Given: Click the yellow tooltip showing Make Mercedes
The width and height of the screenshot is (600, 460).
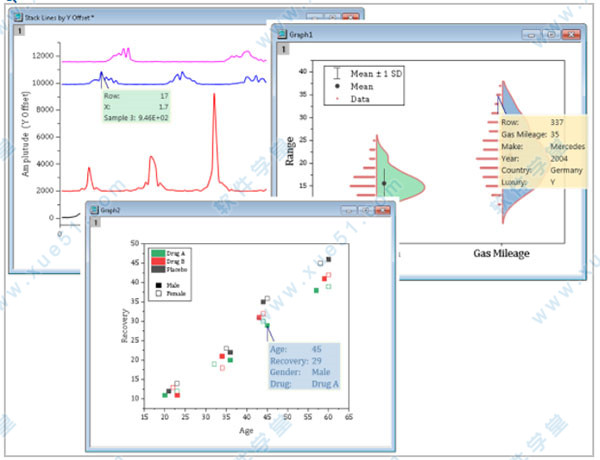Looking at the screenshot, I should pos(543,152).
